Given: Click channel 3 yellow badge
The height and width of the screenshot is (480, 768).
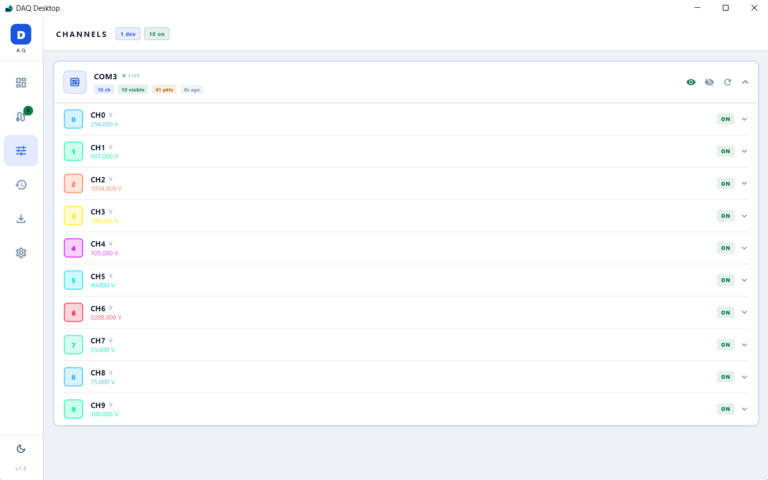Looking at the screenshot, I should point(73,216).
